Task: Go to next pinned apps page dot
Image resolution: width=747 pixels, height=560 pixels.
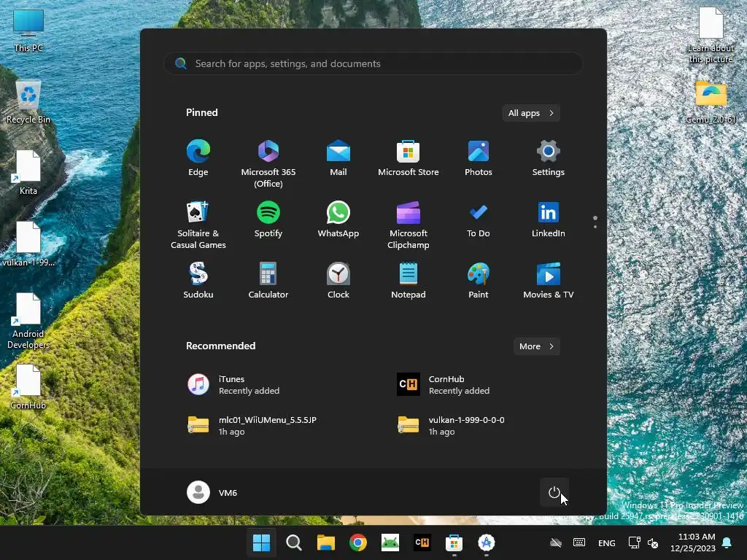Action: 595,227
